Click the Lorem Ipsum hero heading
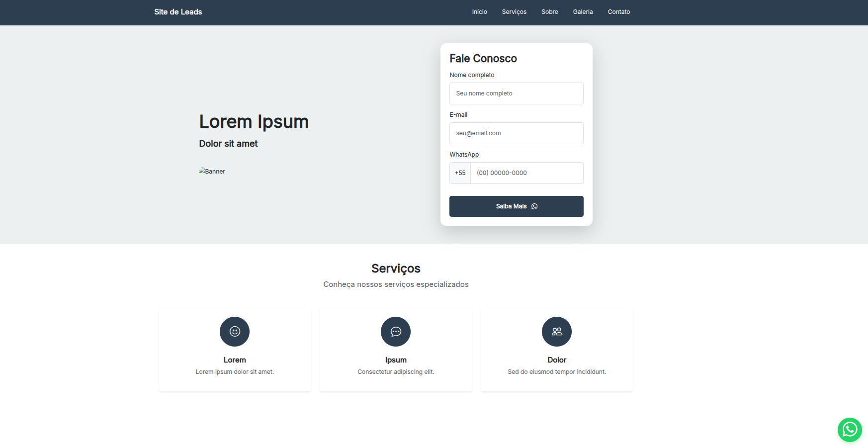Image resolution: width=868 pixels, height=447 pixels. click(x=254, y=122)
